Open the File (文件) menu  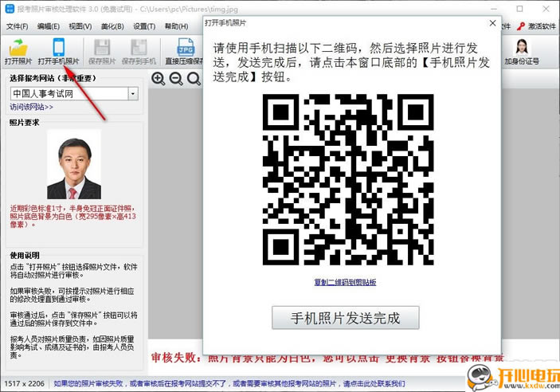(x=17, y=26)
